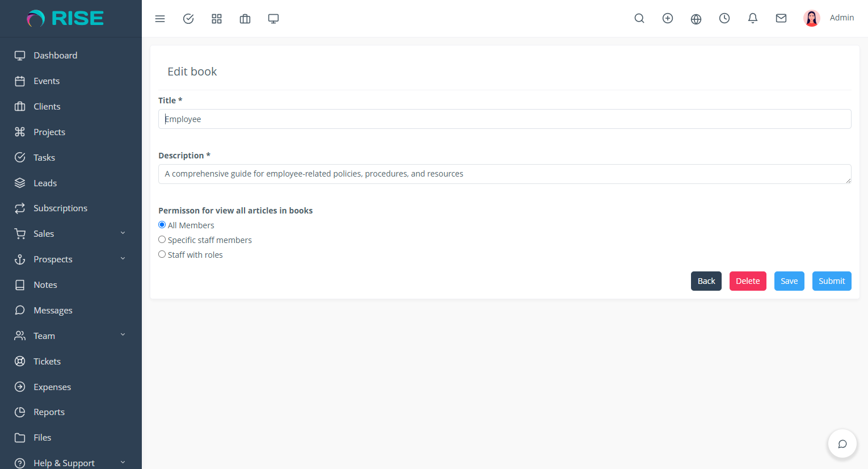Delete the Employee book

748,280
